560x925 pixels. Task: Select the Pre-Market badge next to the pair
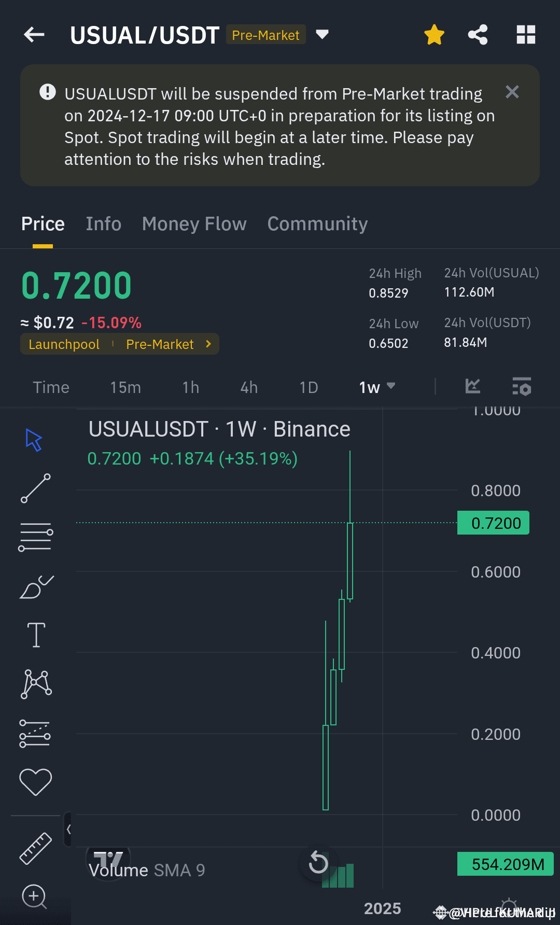pyautogui.click(x=265, y=35)
